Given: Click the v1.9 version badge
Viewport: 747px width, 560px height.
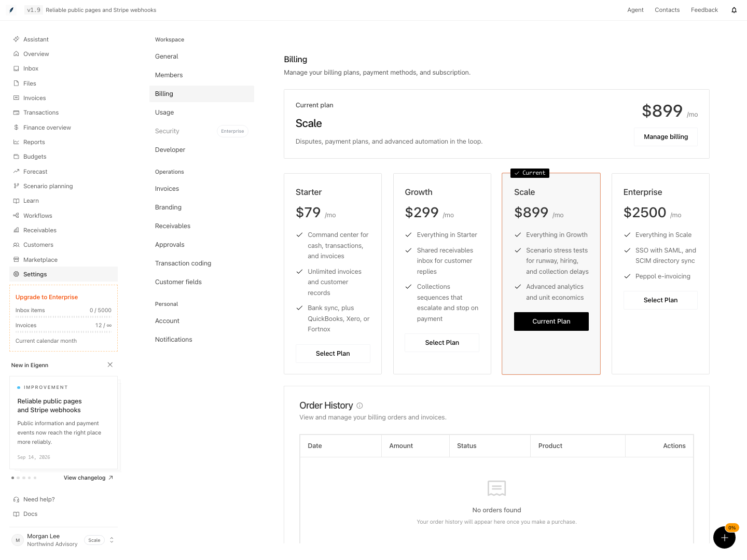Looking at the screenshot, I should coord(33,10).
